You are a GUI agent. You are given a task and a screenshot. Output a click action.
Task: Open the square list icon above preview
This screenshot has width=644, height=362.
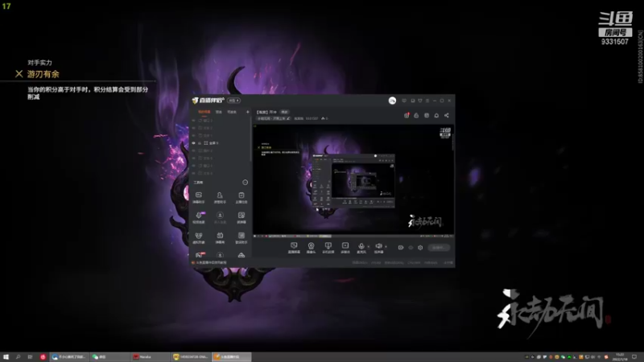coord(427,115)
